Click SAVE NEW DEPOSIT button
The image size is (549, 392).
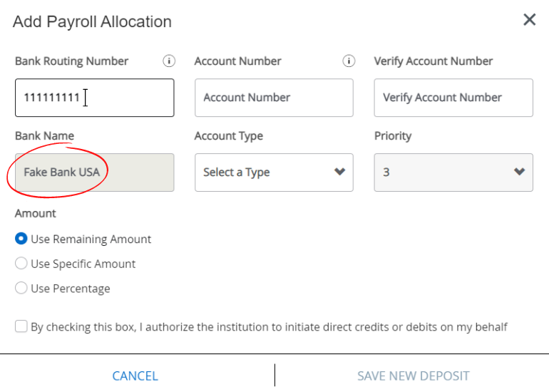[x=413, y=376]
